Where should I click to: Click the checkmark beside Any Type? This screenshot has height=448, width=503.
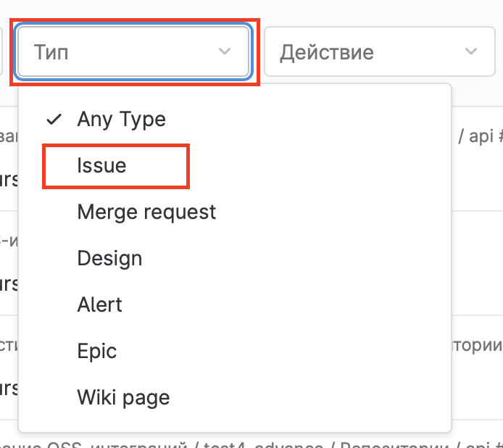54,120
